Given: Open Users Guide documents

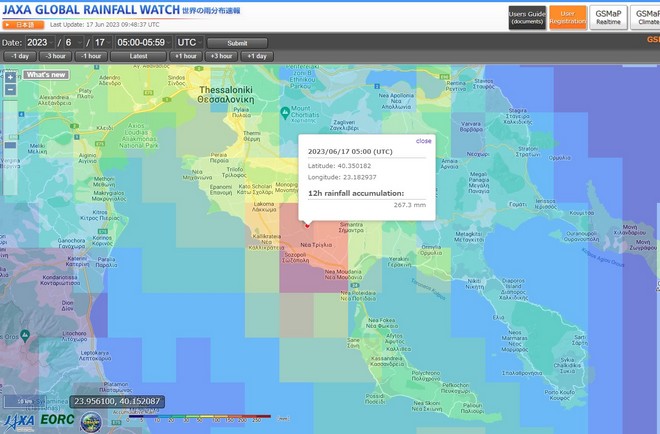Looking at the screenshot, I should tap(526, 17).
